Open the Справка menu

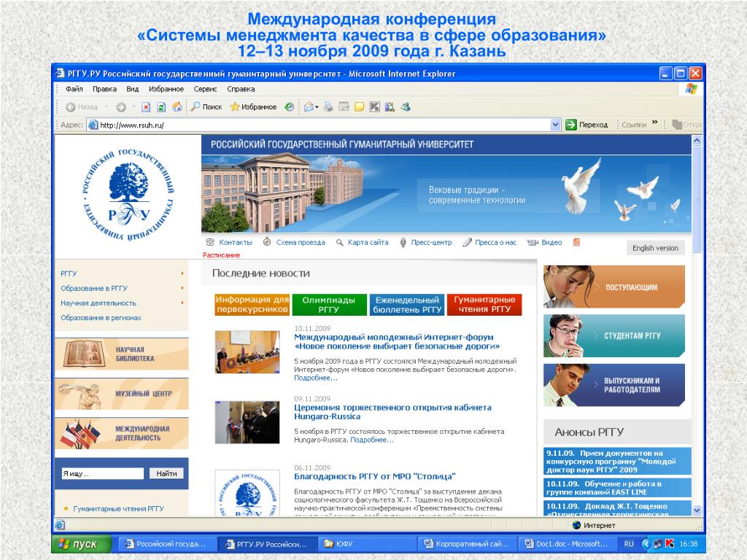(x=241, y=89)
